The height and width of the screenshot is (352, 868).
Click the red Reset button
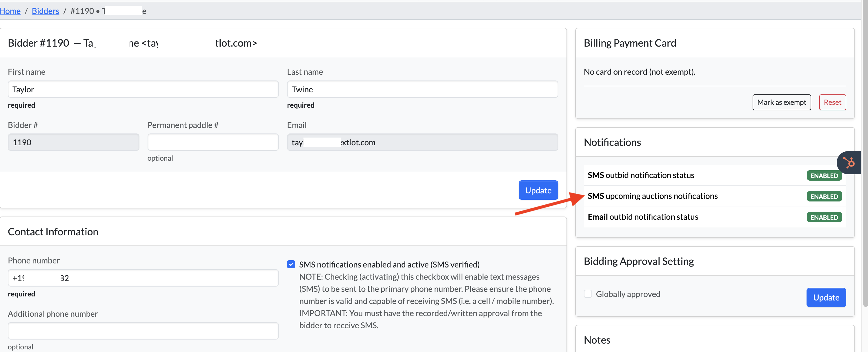coord(832,102)
